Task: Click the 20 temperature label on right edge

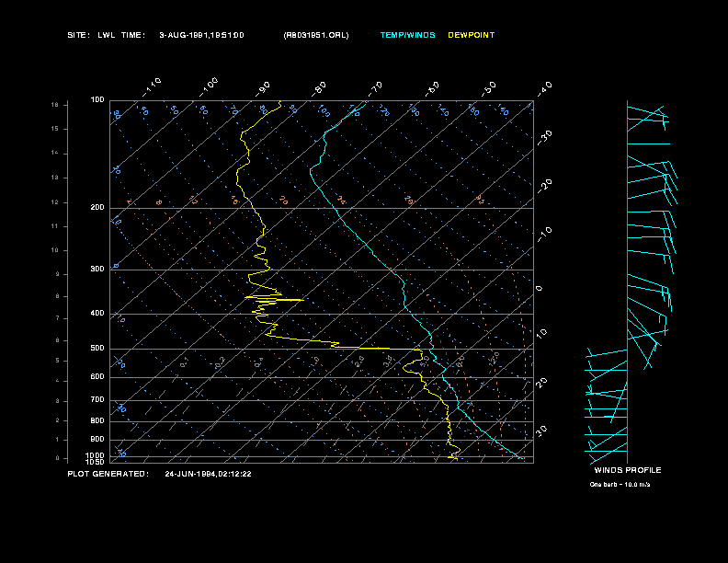Action: (x=541, y=383)
